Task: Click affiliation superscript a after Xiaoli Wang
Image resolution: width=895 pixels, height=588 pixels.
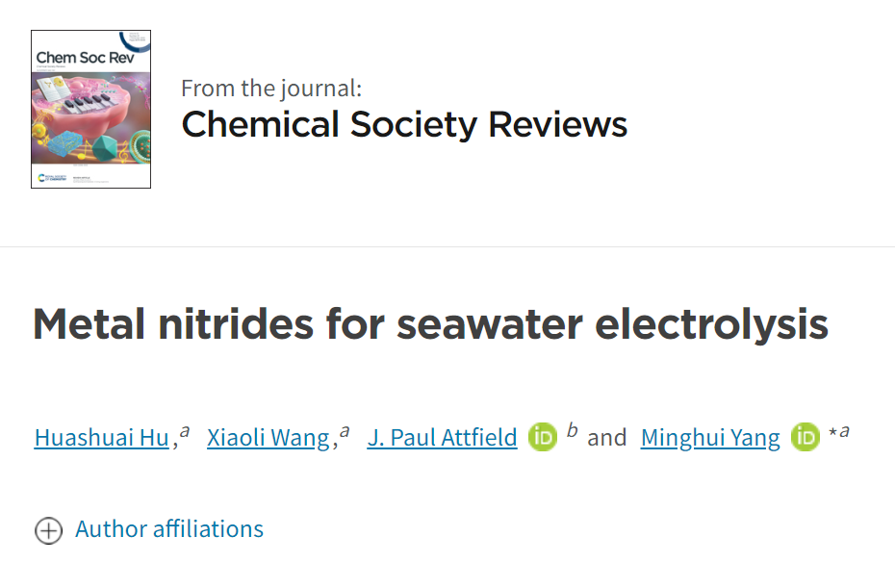Action: [345, 431]
